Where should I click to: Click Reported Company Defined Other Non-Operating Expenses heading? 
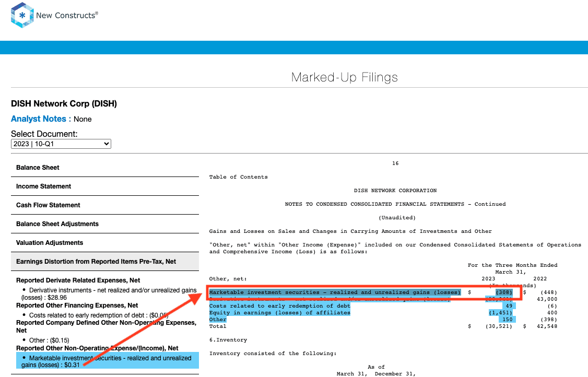pyautogui.click(x=106, y=326)
